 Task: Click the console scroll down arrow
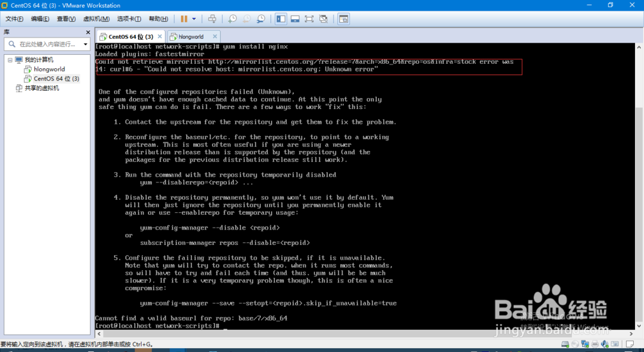pos(639,326)
